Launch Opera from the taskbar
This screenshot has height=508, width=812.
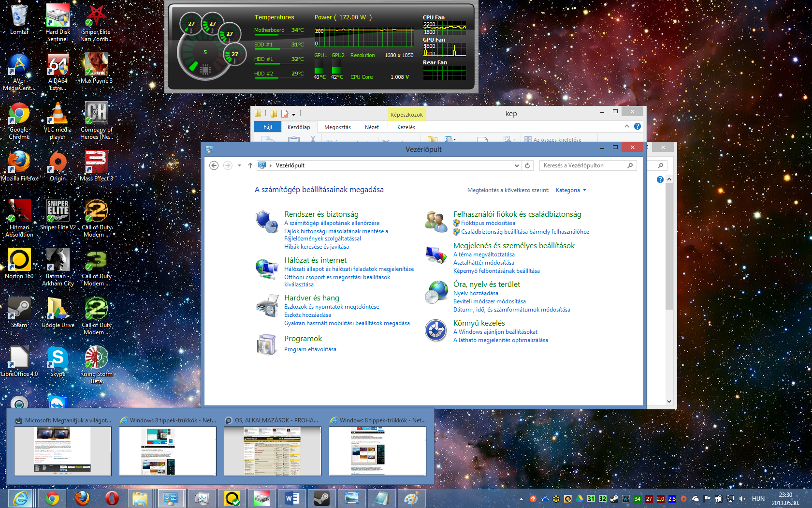pos(112,498)
